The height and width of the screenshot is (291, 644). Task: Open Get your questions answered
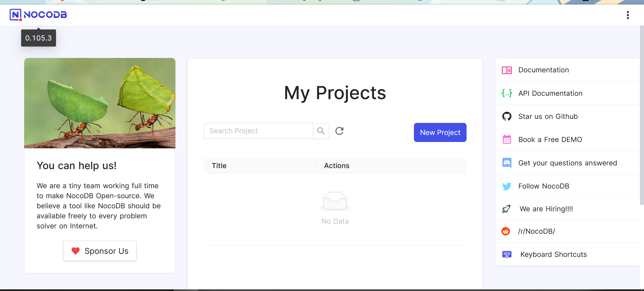click(567, 163)
